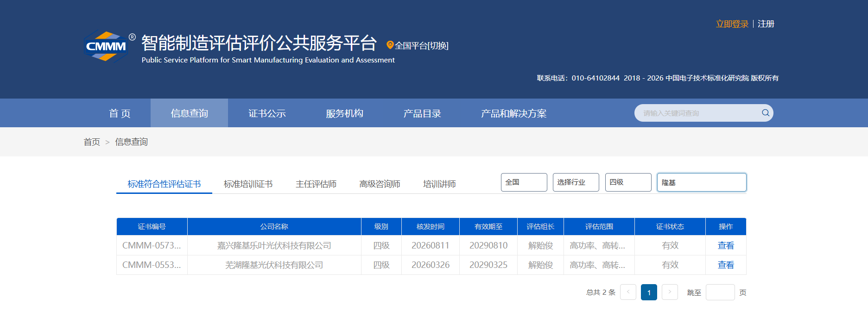The image size is (868, 323).
Task: Open the 产品和解决方案 nav menu item
Action: [x=513, y=113]
